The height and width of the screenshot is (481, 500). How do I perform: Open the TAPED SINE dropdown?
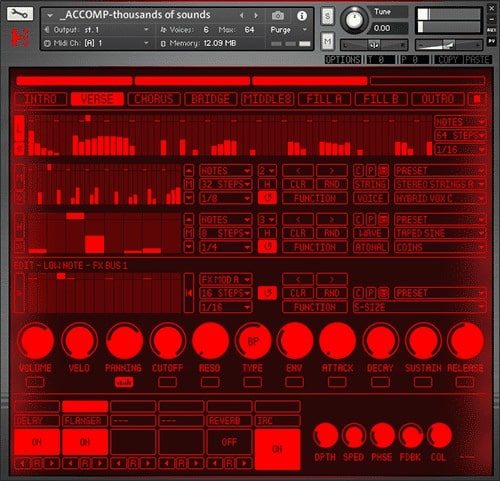(x=440, y=233)
